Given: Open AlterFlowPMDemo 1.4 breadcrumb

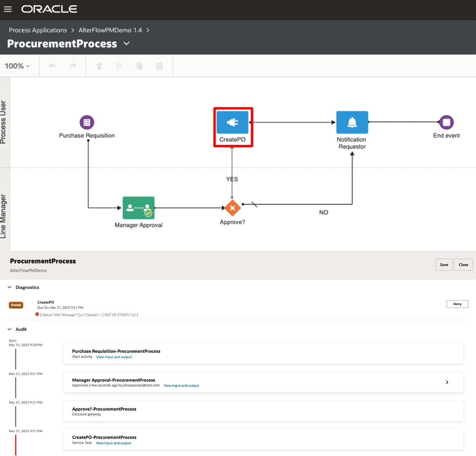Looking at the screenshot, I should [x=110, y=30].
